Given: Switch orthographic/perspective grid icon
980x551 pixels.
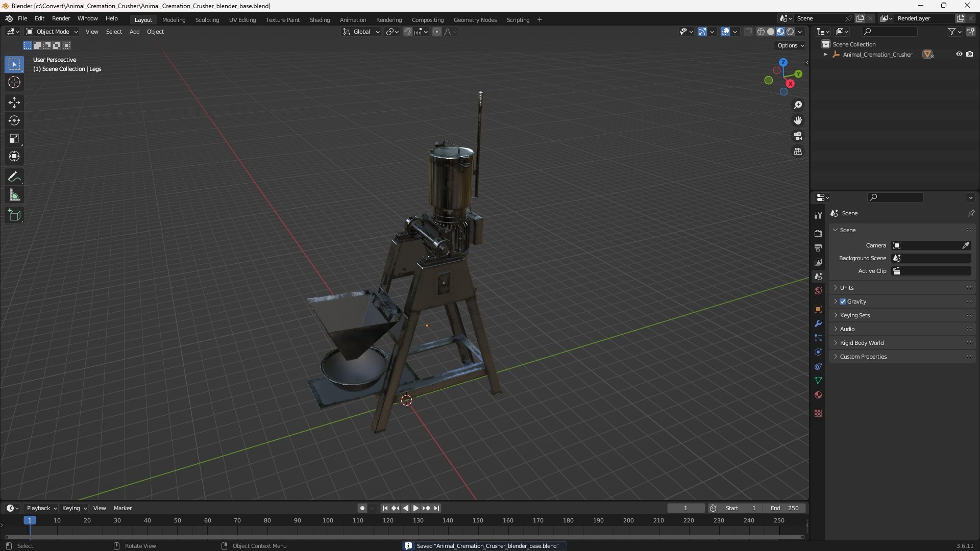Looking at the screenshot, I should 798,152.
